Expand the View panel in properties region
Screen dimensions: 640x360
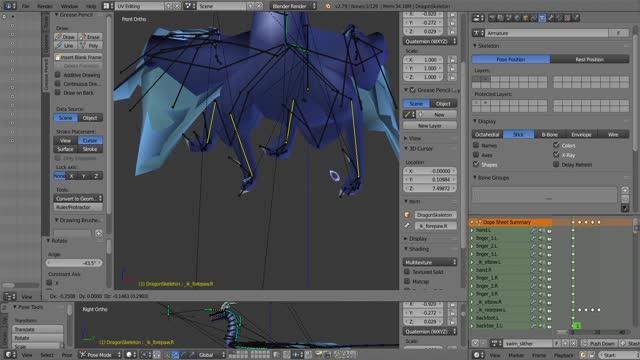tap(406, 138)
